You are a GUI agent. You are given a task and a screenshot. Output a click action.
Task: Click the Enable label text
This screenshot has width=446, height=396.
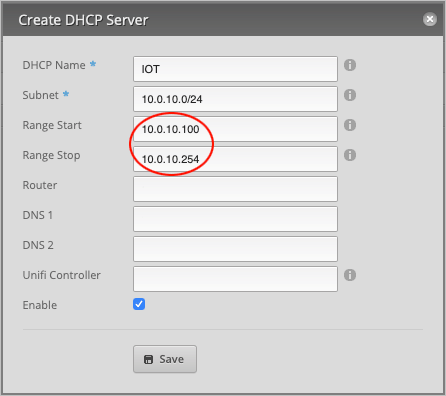coord(40,305)
